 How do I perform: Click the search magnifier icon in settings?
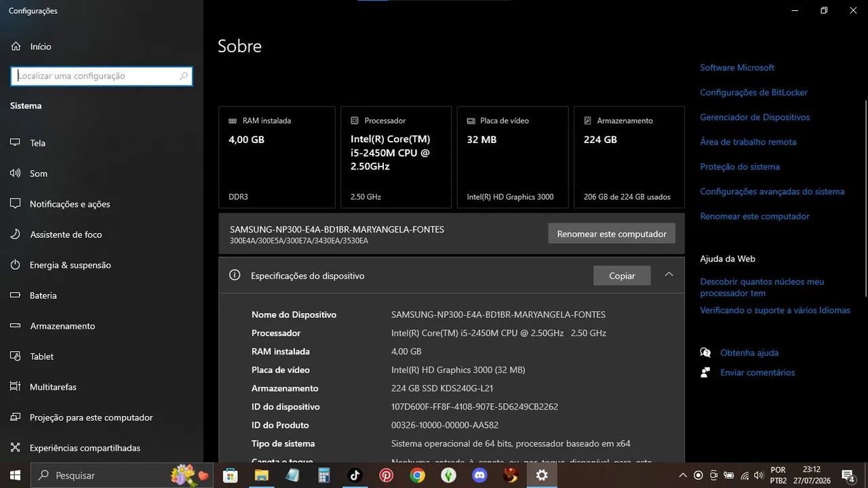(x=183, y=76)
